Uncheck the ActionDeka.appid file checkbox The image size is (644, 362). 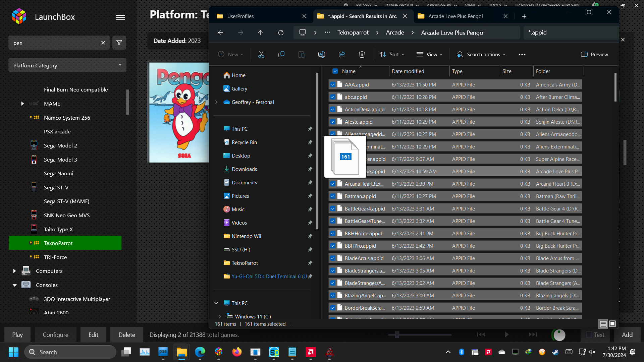pos(332,109)
